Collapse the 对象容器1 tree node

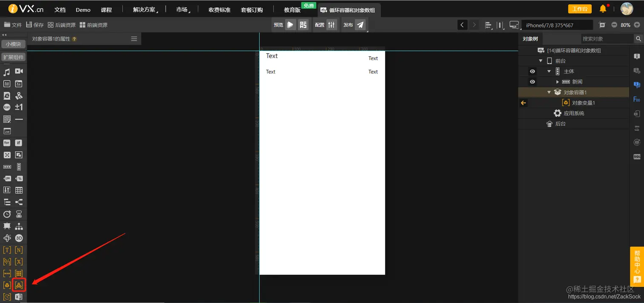(549, 92)
